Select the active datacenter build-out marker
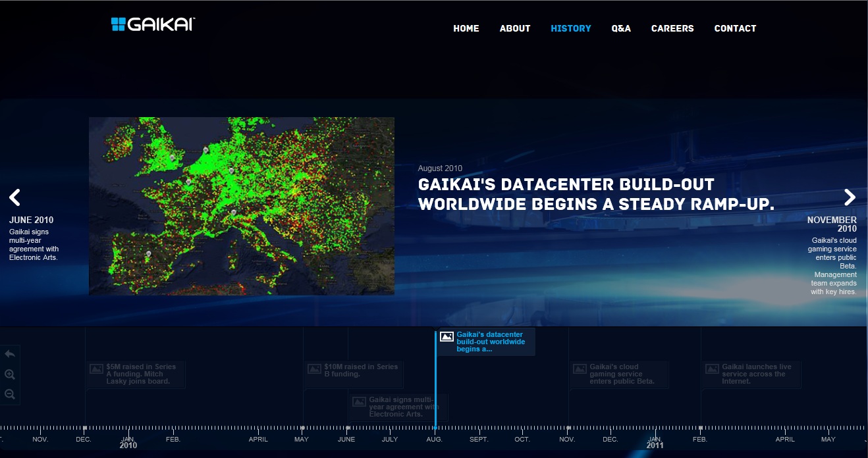The width and height of the screenshot is (868, 458). point(486,342)
